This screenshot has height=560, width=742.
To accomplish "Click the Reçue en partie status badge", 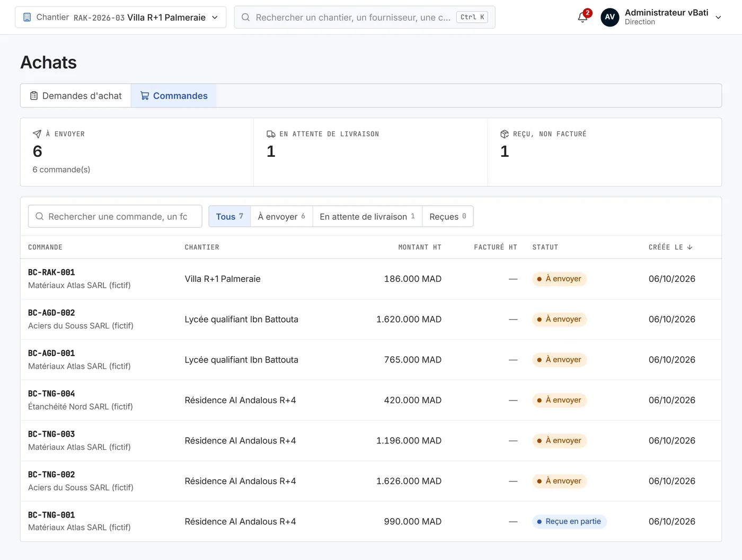I will [569, 522].
